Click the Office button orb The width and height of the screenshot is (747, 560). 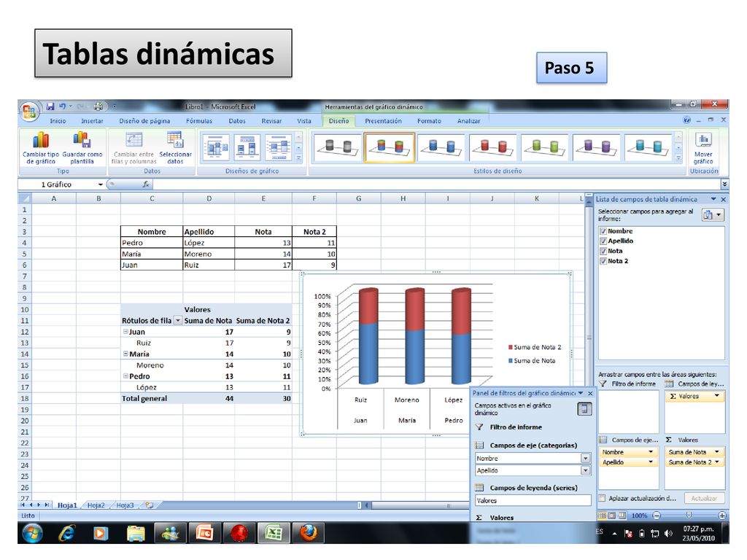click(29, 111)
